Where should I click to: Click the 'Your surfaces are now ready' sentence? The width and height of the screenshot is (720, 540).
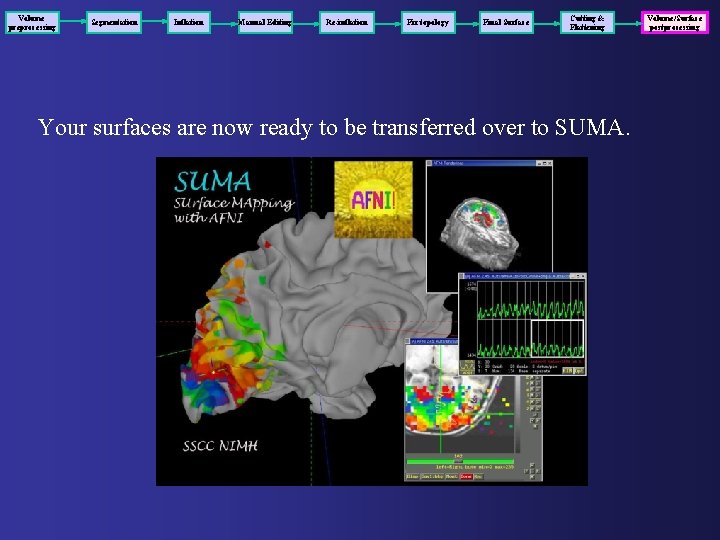[334, 128]
